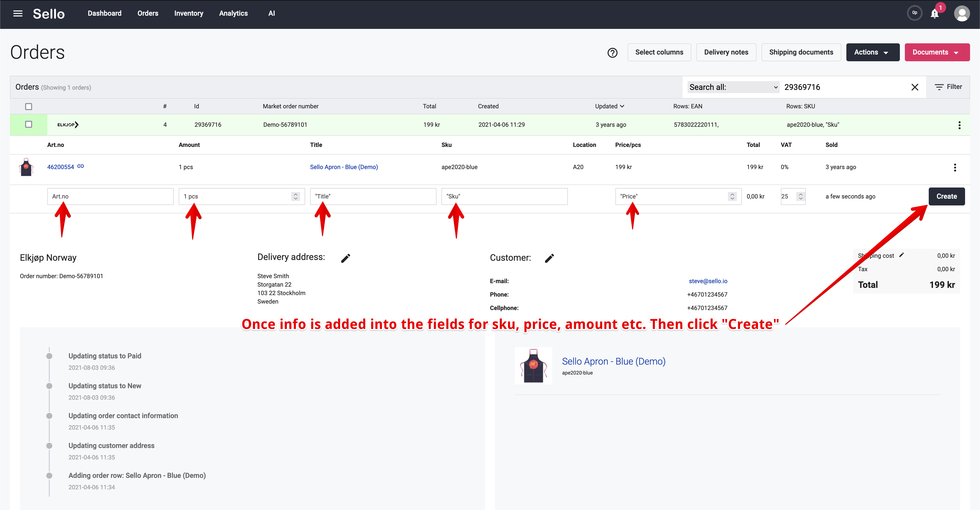Clear the search with the X icon

pyautogui.click(x=915, y=87)
